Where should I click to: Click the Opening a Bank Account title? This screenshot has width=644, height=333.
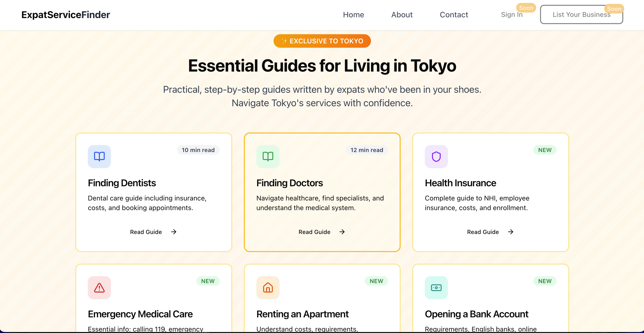(477, 314)
